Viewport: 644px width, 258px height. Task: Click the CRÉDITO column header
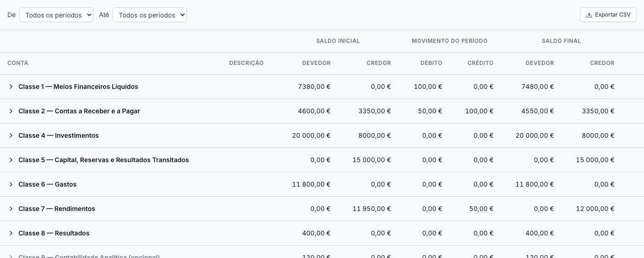coord(481,63)
